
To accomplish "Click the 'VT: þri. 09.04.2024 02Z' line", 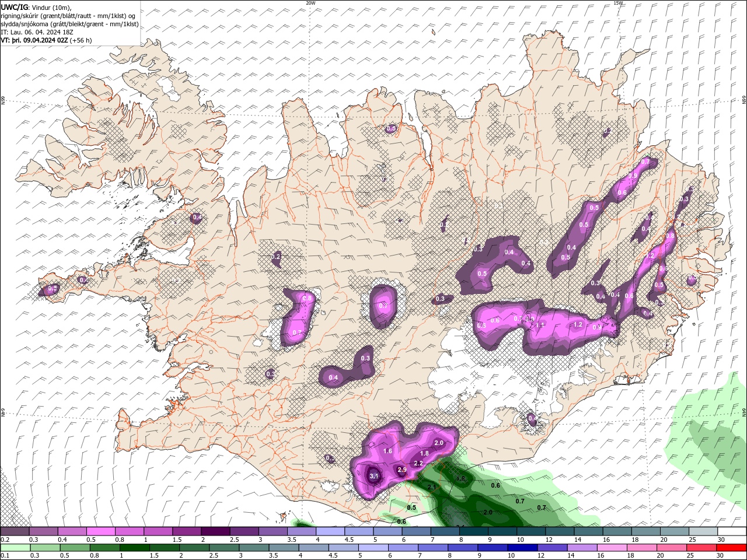I will pyautogui.click(x=46, y=40).
